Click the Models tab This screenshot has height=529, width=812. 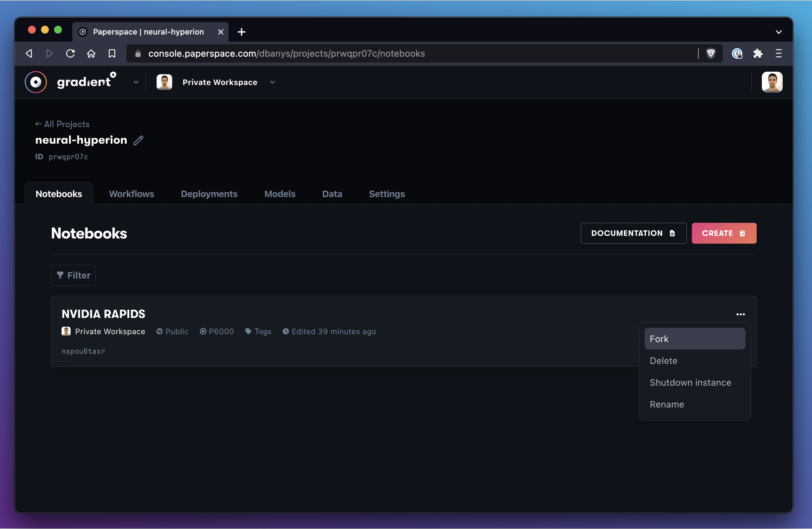(280, 194)
